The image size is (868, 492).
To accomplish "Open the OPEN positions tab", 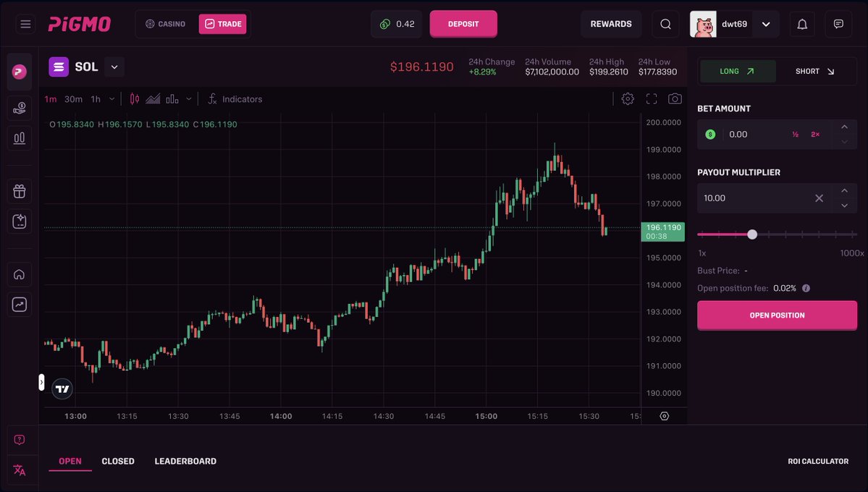I will tap(69, 461).
